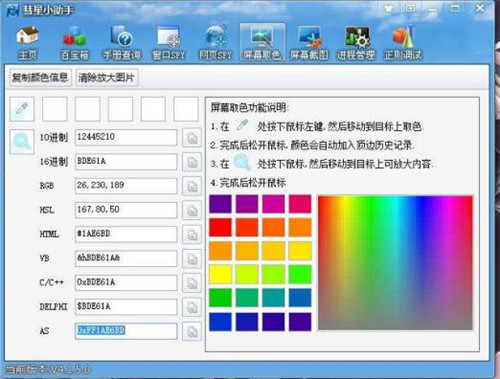This screenshot has width=500, height=379.
Task: Pick the teal swatch in green row
Action: tap(273, 298)
